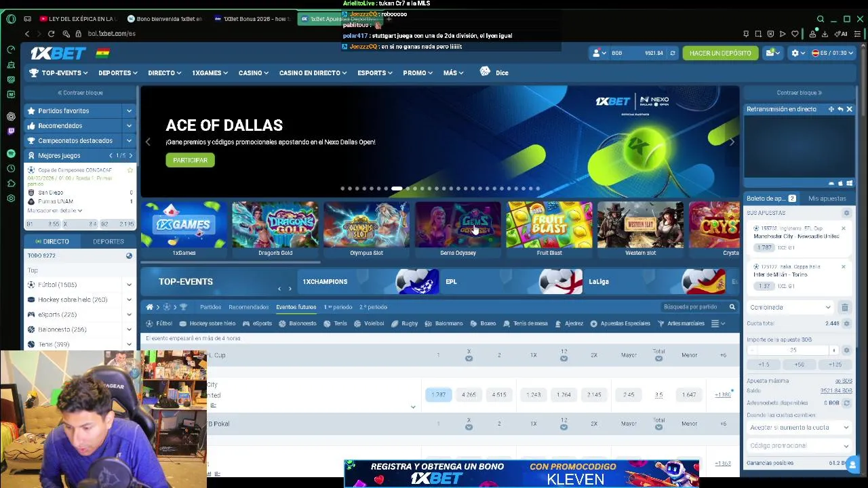The width and height of the screenshot is (868, 488).
Task: Open bet slip settings gear
Action: tap(846, 213)
